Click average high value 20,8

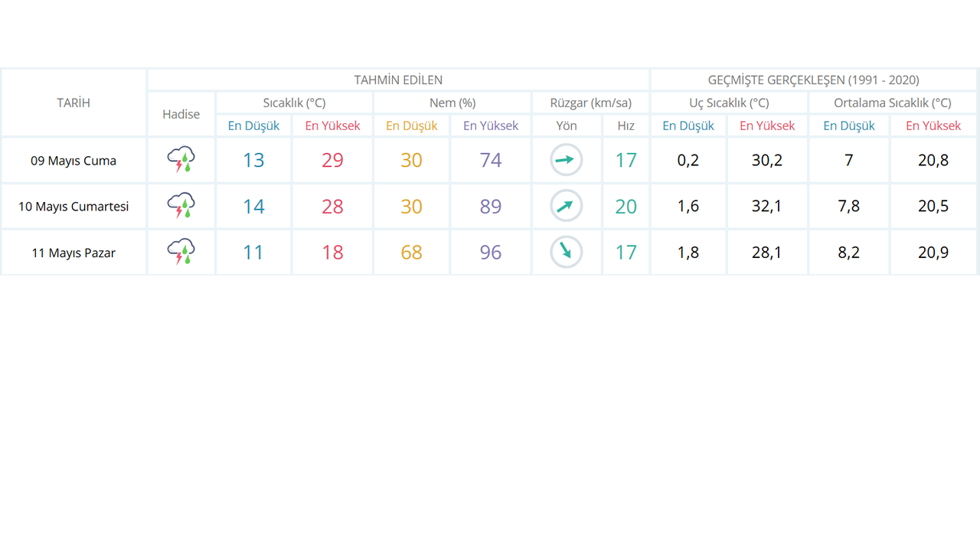(933, 161)
